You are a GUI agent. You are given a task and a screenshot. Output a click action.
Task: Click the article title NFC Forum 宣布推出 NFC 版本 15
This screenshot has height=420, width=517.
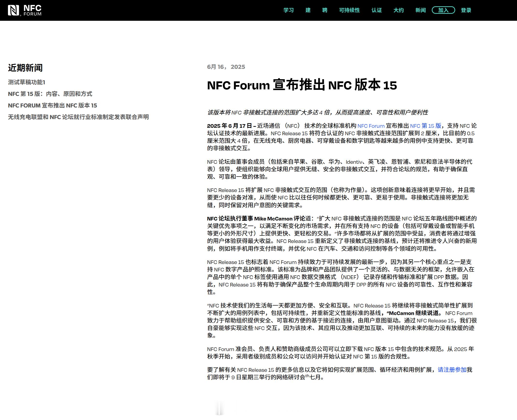(302, 85)
